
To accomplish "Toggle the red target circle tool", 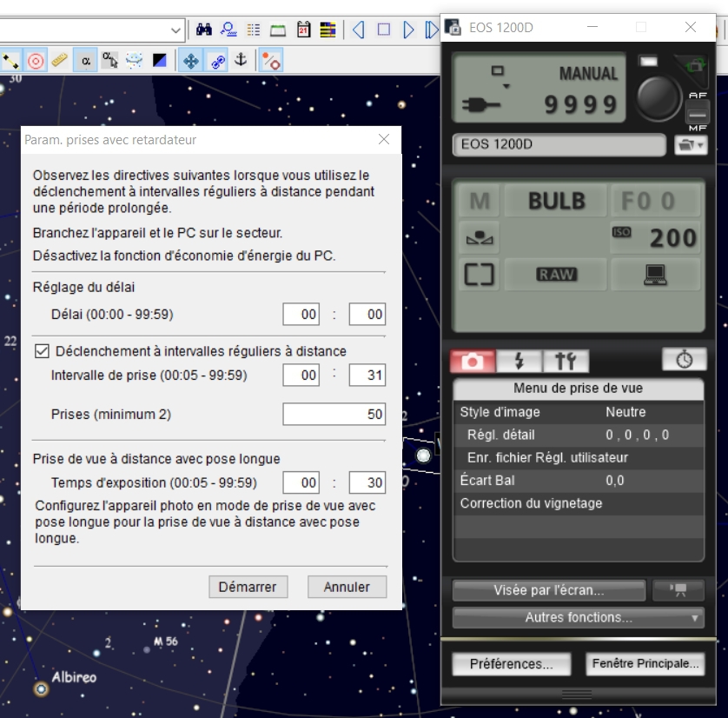I will [36, 61].
